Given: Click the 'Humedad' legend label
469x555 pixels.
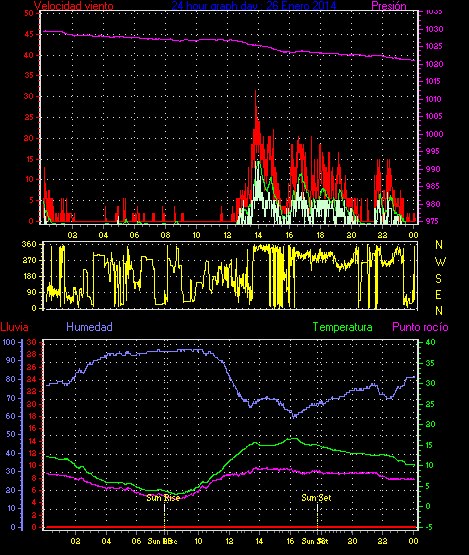Looking at the screenshot, I should tap(90, 327).
